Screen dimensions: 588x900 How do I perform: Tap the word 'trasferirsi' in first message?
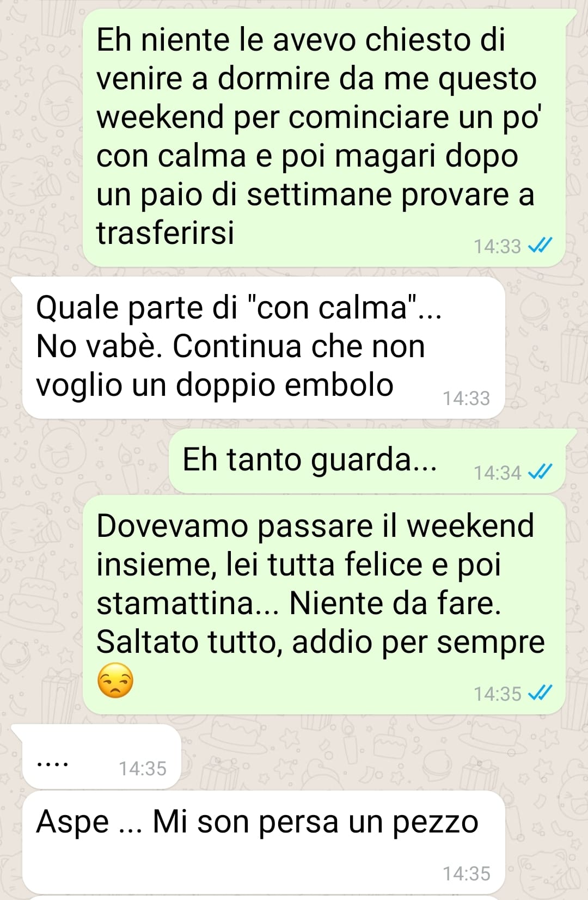point(166,232)
